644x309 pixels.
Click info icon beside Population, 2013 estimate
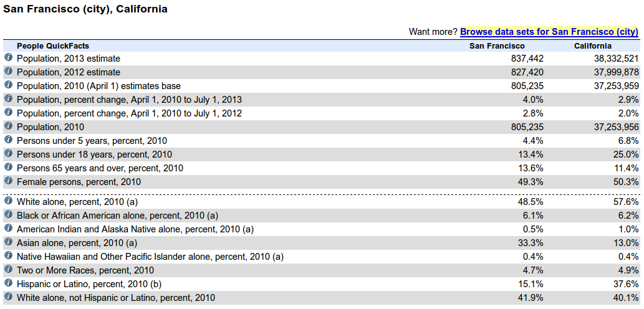coord(9,57)
